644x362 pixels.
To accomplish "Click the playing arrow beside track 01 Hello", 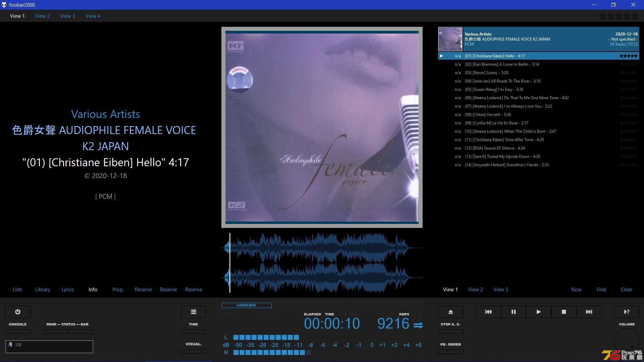I will 441,56.
